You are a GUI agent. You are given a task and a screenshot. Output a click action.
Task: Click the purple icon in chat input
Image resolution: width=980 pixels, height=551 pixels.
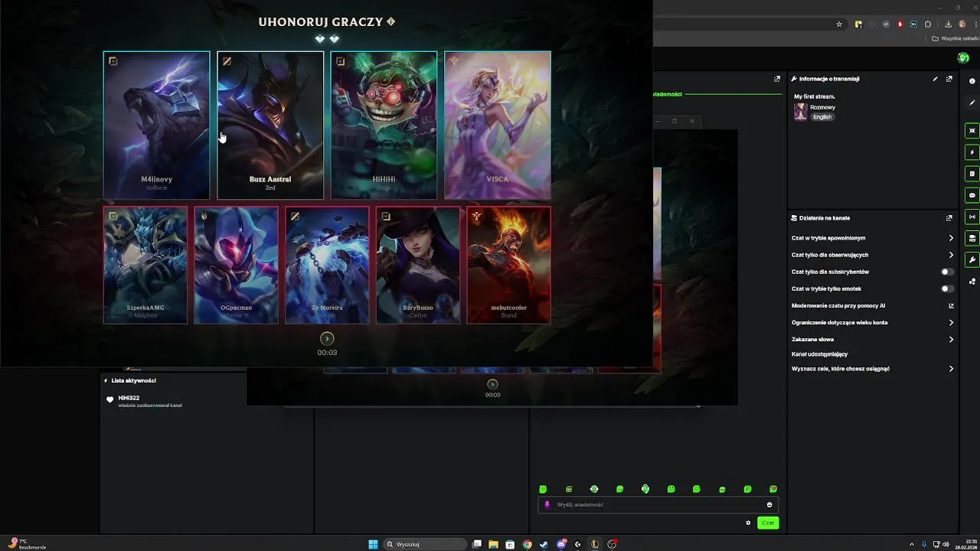coord(547,504)
